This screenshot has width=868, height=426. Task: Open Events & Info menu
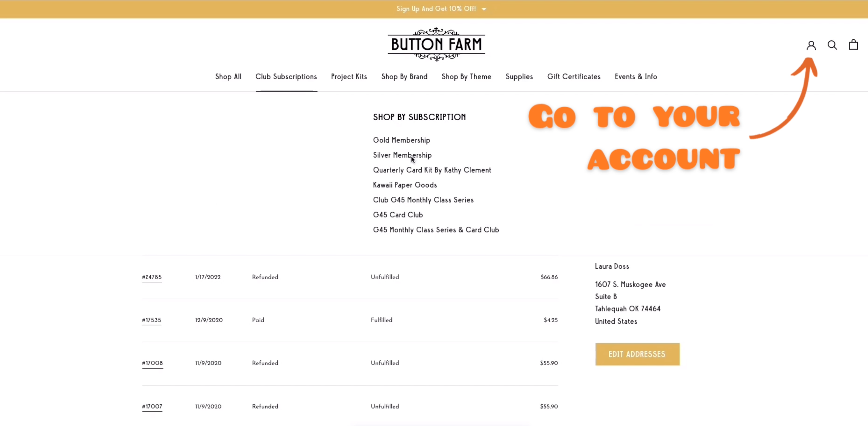tap(636, 77)
